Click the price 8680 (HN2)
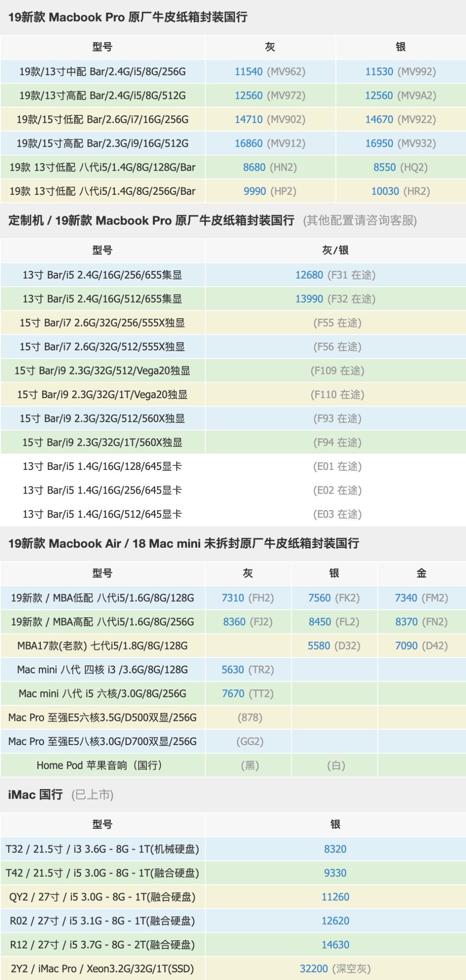 tap(270, 168)
